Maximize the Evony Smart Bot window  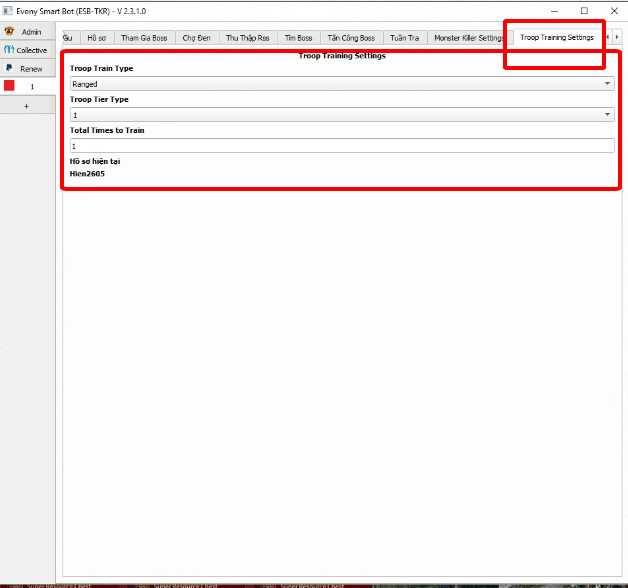point(584,10)
